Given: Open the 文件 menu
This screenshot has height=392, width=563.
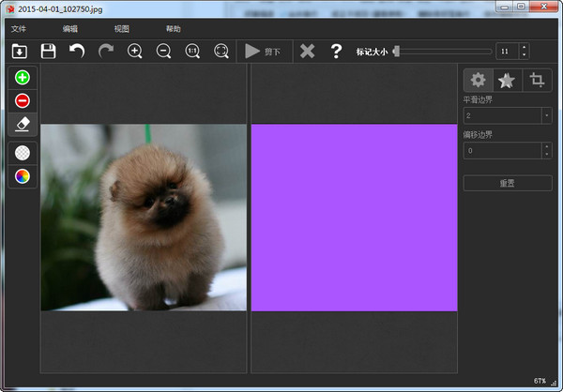Looking at the screenshot, I should click(x=19, y=29).
